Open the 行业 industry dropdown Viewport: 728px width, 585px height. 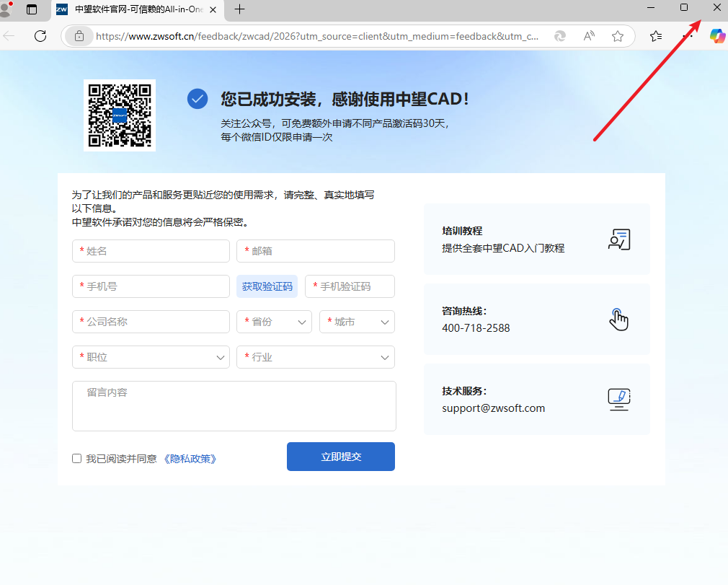pyautogui.click(x=315, y=357)
